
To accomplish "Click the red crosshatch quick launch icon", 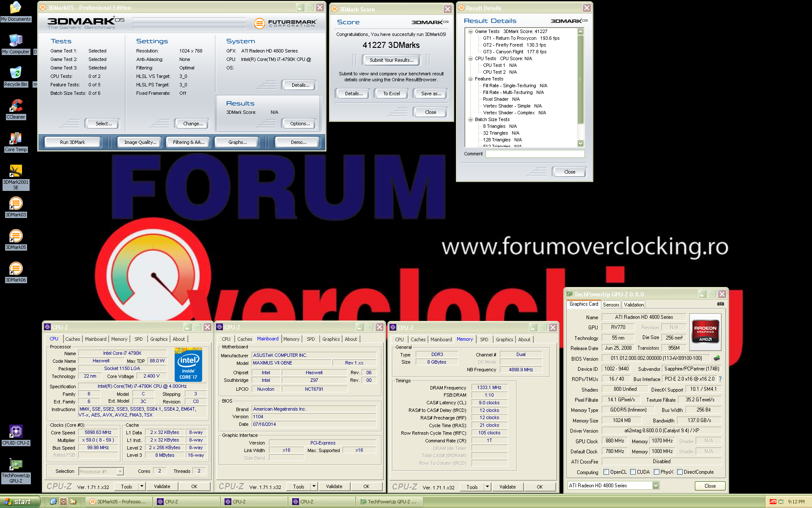I will (63, 502).
